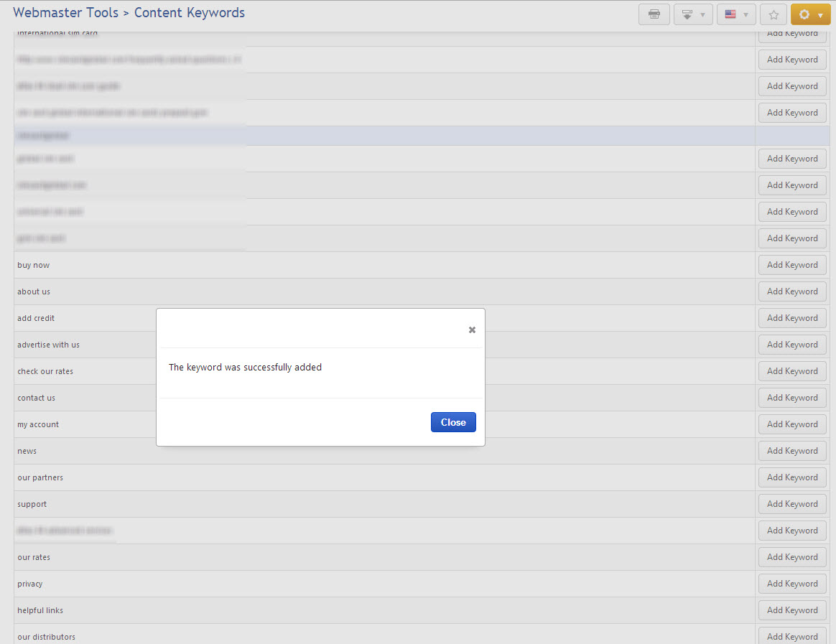Add Keyword for 'advertise with us'
The width and height of the screenshot is (836, 644).
792,345
